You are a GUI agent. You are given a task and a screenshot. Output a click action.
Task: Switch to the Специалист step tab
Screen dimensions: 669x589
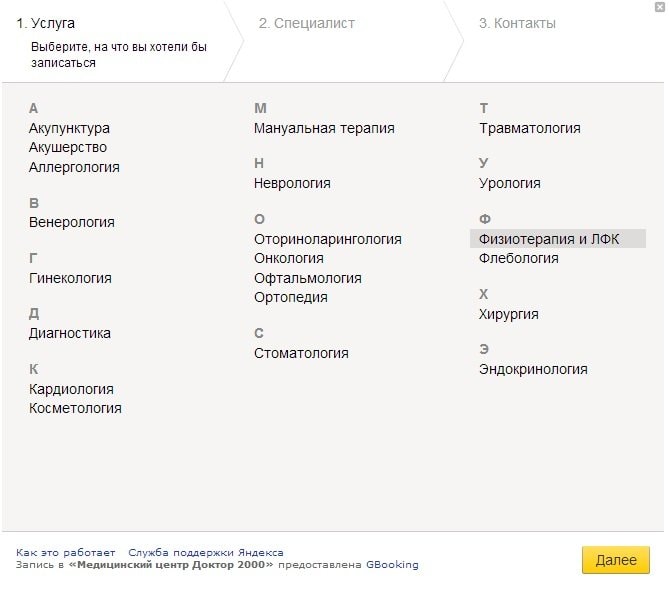306,23
